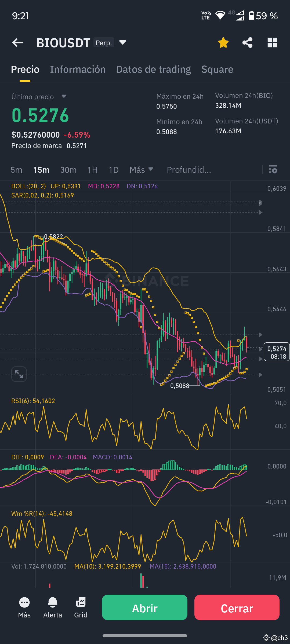290x644 pixels.
Task: Tap the green Abrir button
Action: (x=145, y=607)
